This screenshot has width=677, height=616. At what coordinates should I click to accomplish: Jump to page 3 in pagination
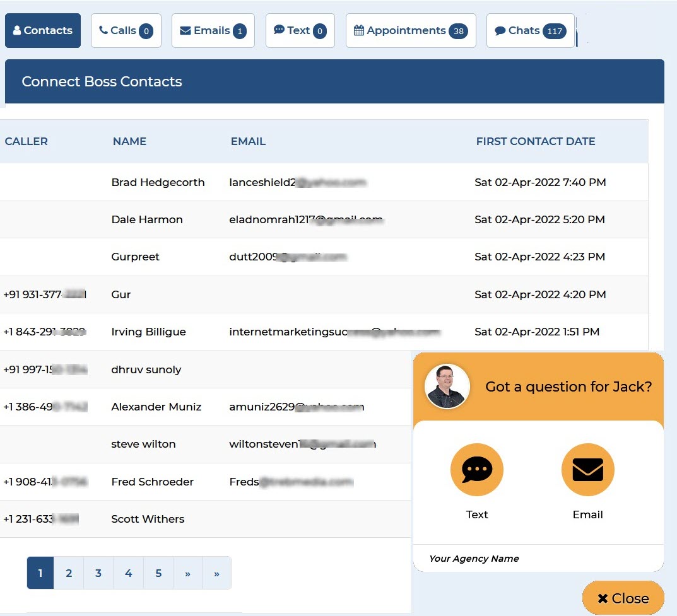[x=98, y=573]
